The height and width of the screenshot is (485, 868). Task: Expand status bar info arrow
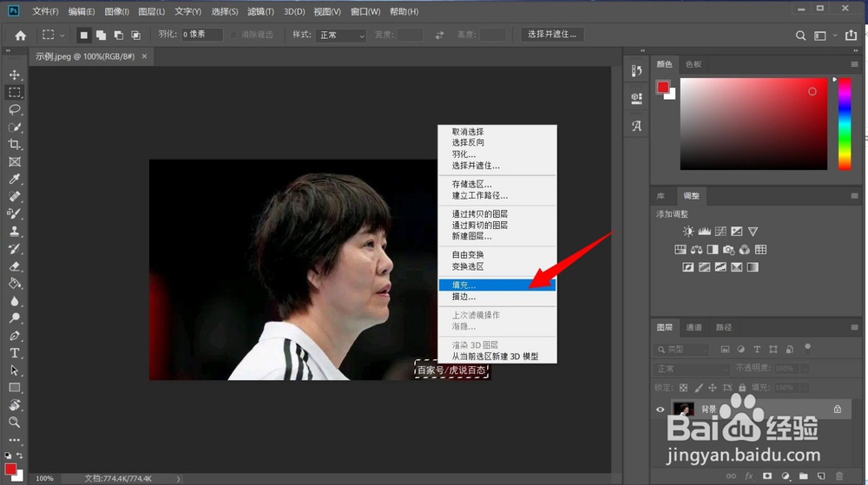[x=178, y=478]
